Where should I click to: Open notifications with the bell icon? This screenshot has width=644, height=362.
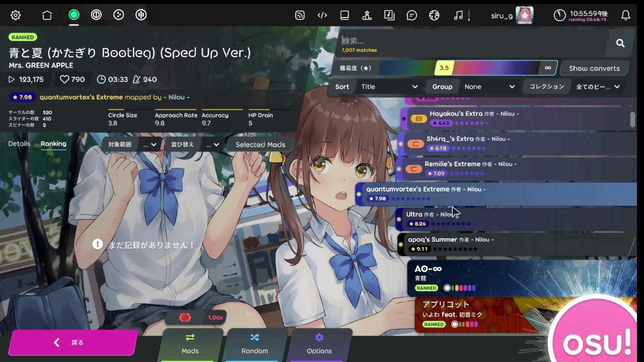click(626, 15)
